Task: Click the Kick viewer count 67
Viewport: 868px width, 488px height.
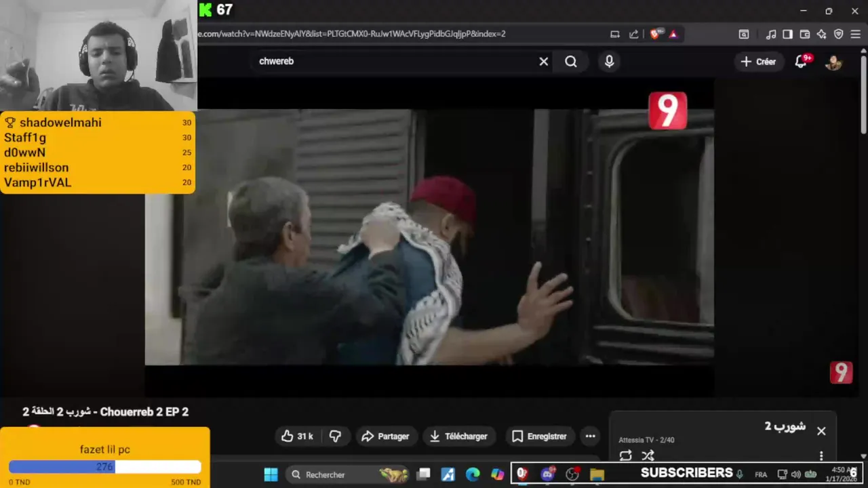Action: [x=224, y=10]
